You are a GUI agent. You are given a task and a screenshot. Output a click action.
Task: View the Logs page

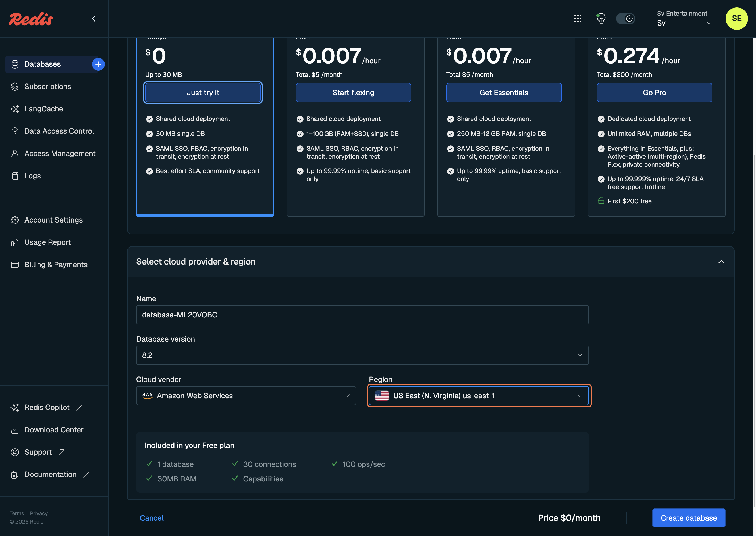click(x=32, y=175)
